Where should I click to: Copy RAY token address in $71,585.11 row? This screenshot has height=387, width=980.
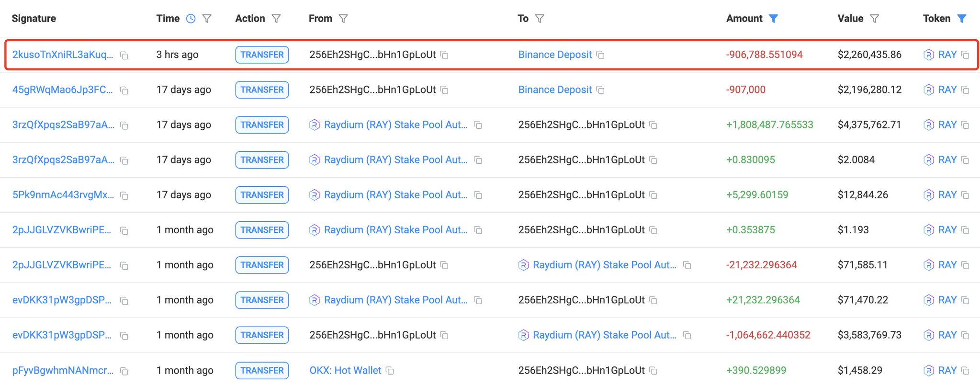[x=965, y=265]
